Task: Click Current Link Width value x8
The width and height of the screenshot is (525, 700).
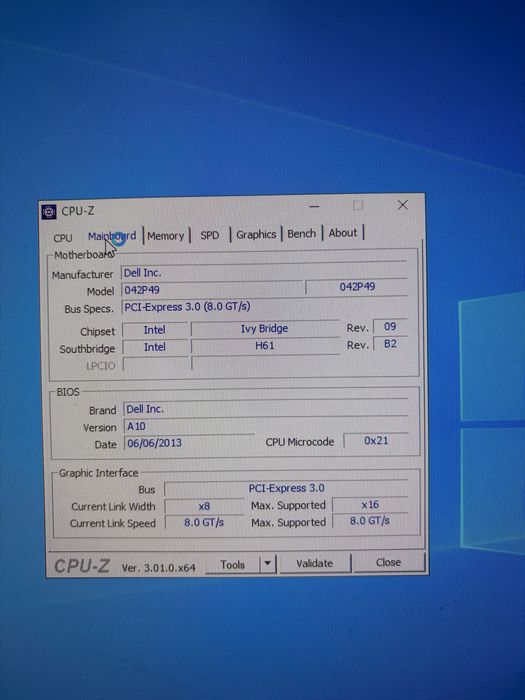Action: point(204,506)
